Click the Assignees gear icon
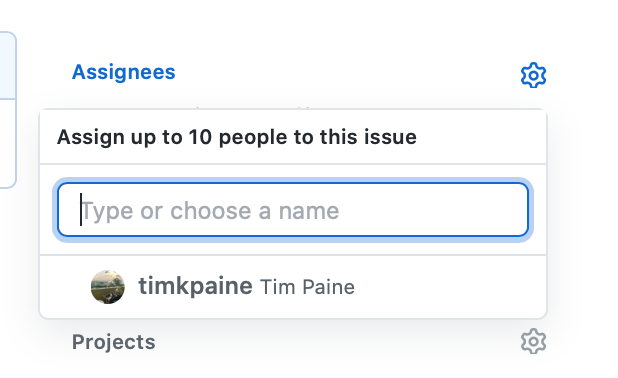The height and width of the screenshot is (378, 618). tap(533, 75)
